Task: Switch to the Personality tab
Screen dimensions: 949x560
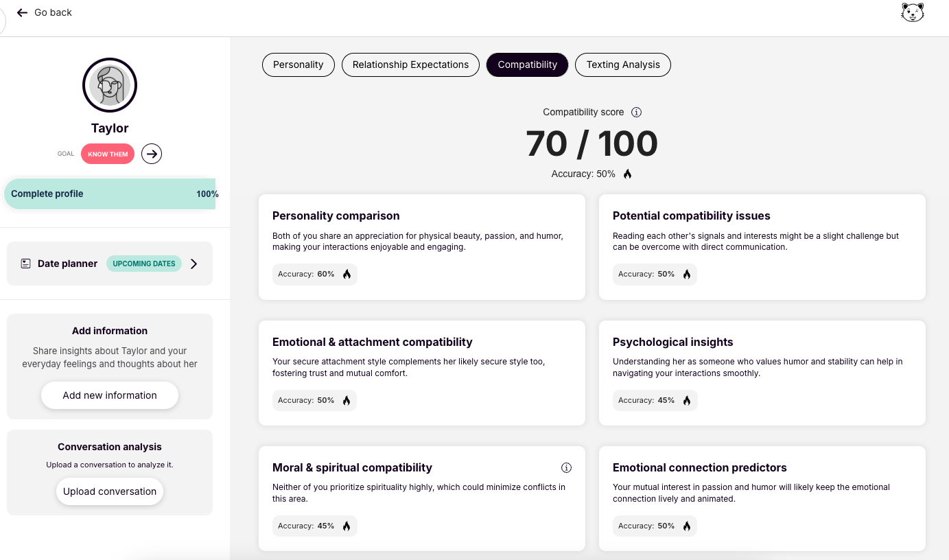Action: tap(298, 65)
